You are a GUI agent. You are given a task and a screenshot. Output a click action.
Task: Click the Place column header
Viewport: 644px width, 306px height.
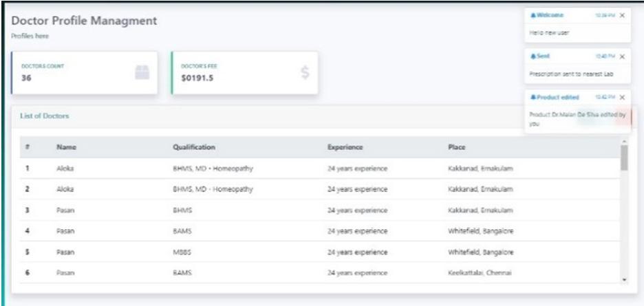[457, 147]
